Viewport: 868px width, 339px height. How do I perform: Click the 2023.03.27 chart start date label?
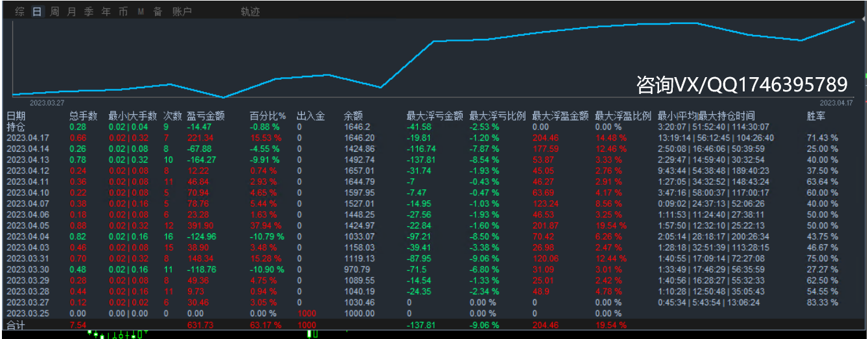coord(47,102)
